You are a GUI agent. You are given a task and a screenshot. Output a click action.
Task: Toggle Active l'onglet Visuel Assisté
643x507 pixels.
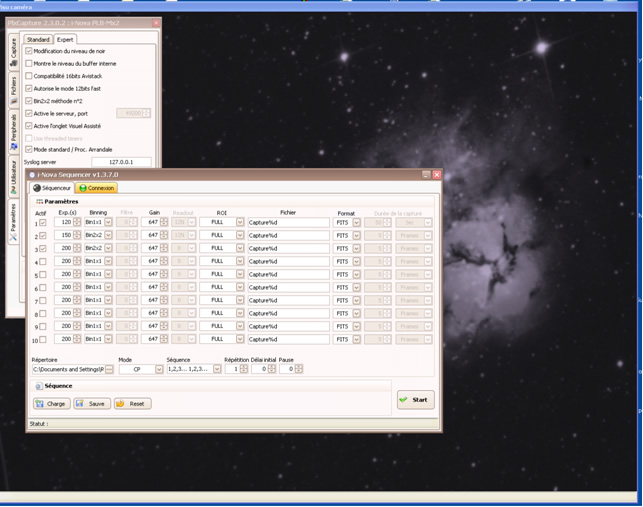pyautogui.click(x=29, y=126)
